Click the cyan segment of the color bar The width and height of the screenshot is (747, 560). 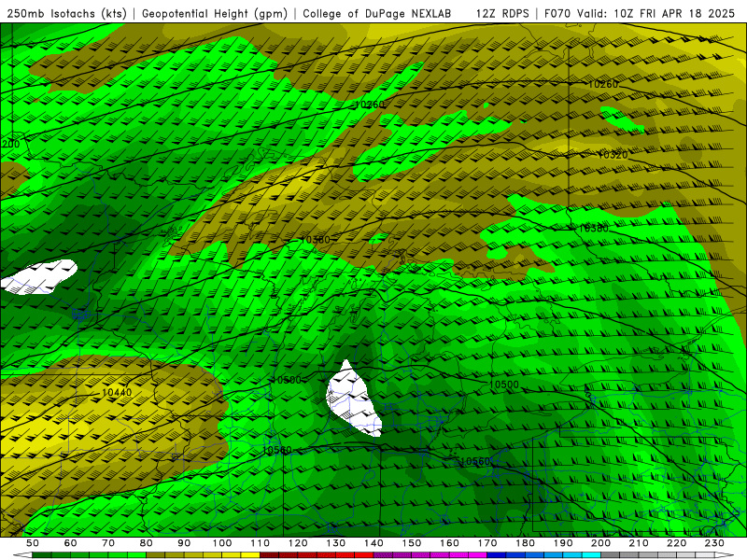pos(591,555)
